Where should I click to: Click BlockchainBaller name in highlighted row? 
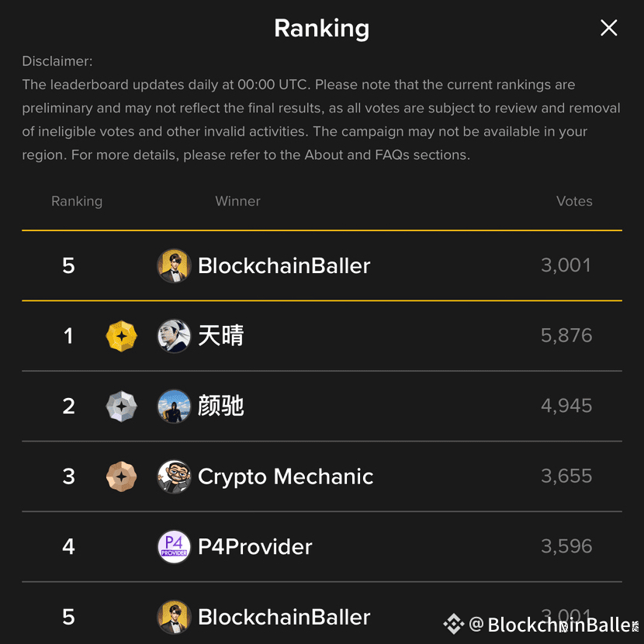pyautogui.click(x=284, y=265)
